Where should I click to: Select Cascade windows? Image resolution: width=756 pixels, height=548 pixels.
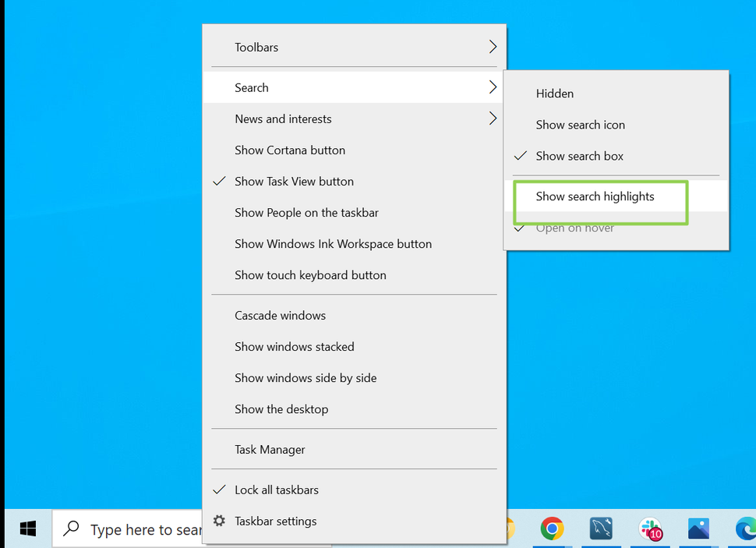click(x=280, y=315)
